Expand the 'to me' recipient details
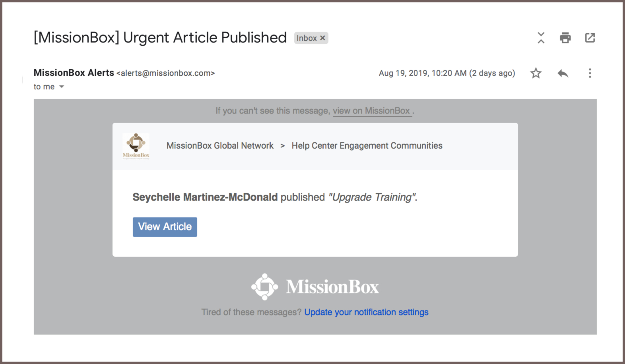The height and width of the screenshot is (364, 625). [62, 87]
